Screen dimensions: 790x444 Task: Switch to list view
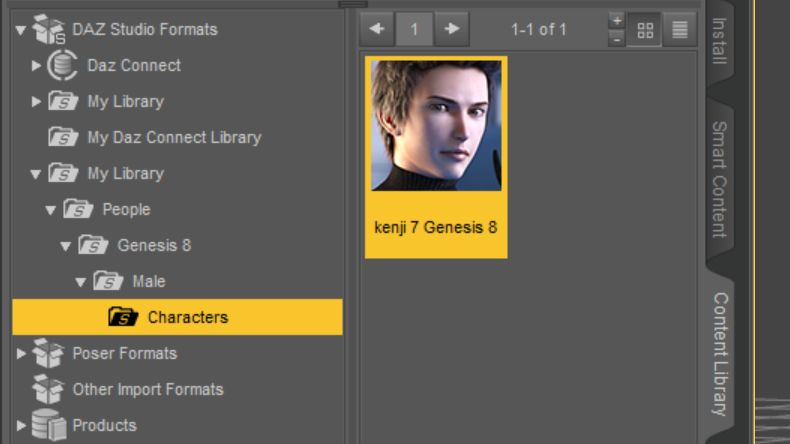pos(680,30)
